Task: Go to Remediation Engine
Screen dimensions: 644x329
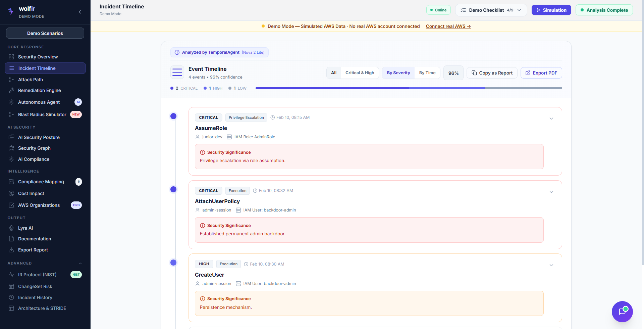Action: (45, 90)
